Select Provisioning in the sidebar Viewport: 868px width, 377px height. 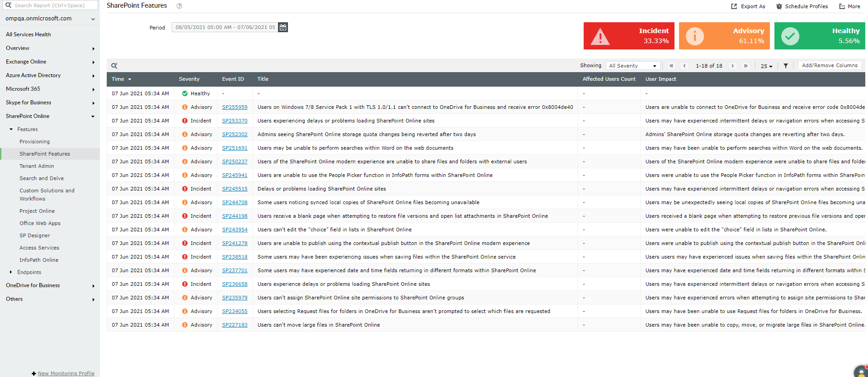35,142
